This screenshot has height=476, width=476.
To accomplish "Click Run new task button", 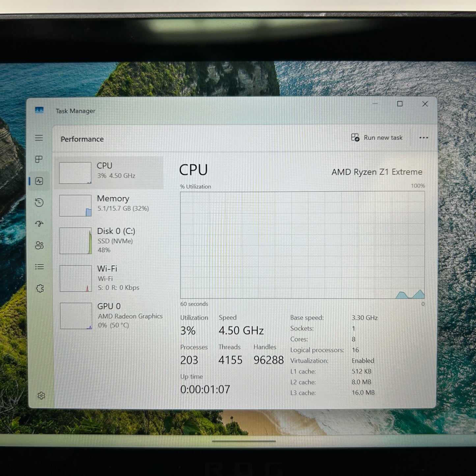I will pyautogui.click(x=377, y=138).
